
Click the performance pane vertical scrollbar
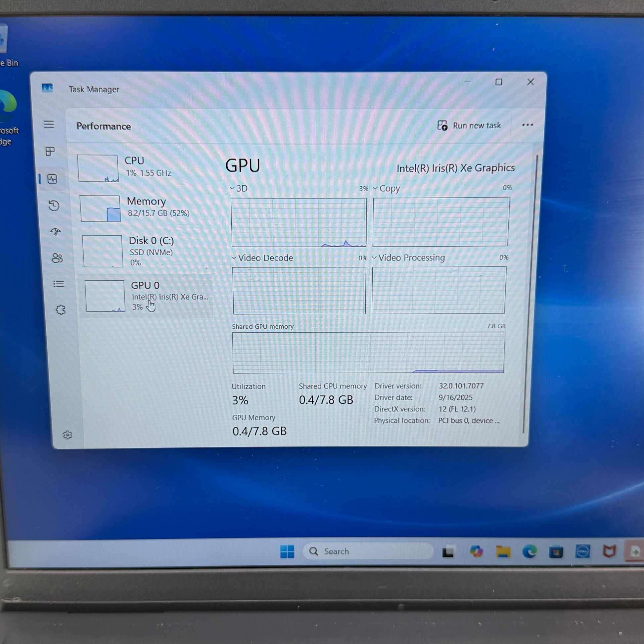point(530,293)
